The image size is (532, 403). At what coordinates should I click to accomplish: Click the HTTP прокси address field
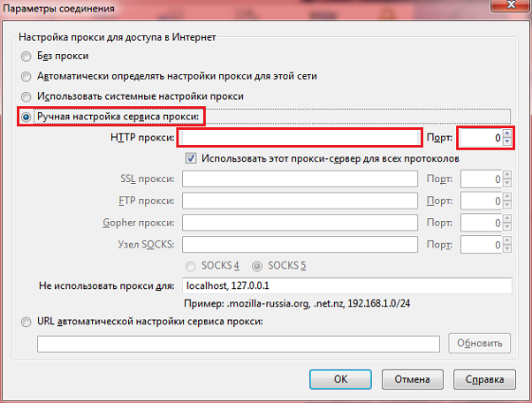coord(300,138)
